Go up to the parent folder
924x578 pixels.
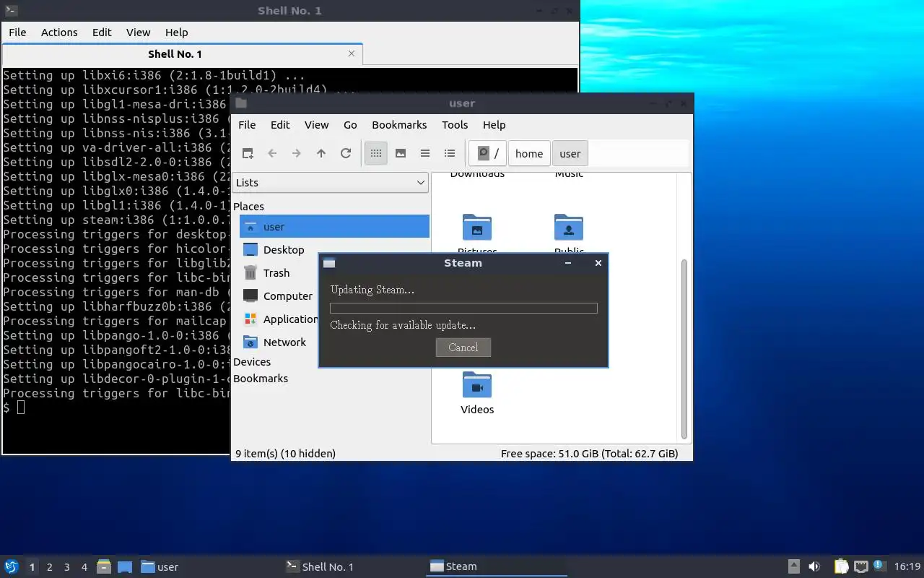(x=321, y=153)
